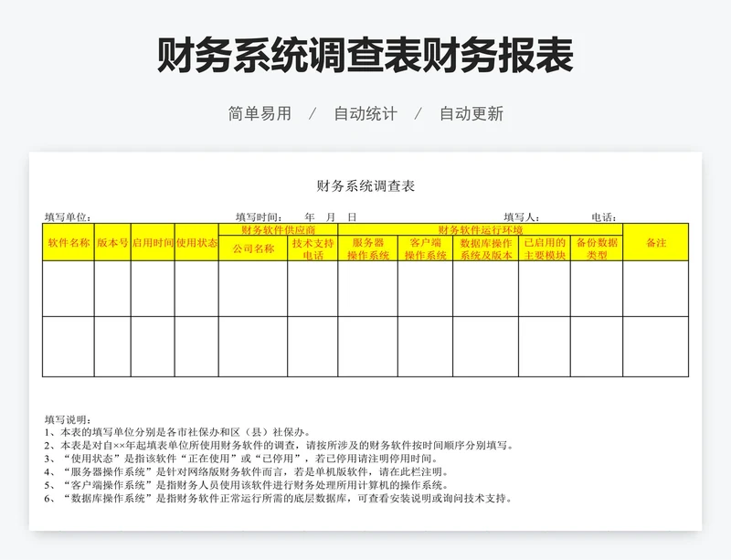This screenshot has width=731, height=560.
Task: Select the 备注 column header
Action: pyautogui.click(x=656, y=242)
